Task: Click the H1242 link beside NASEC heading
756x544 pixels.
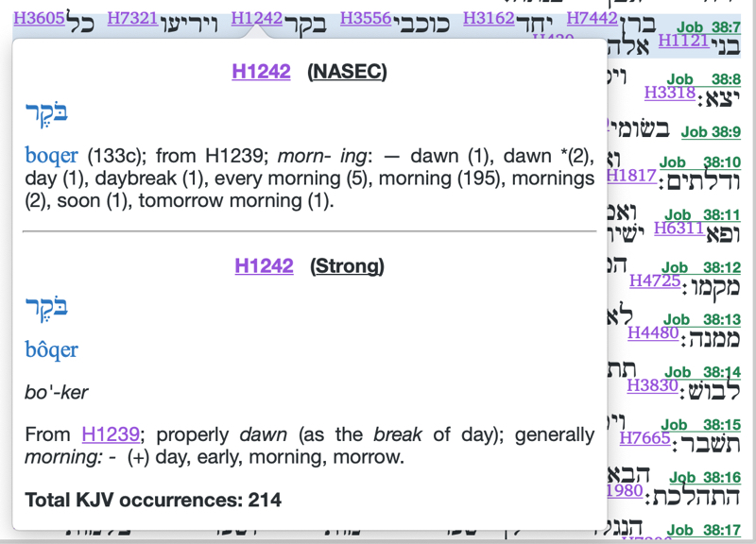Action: pyautogui.click(x=261, y=72)
